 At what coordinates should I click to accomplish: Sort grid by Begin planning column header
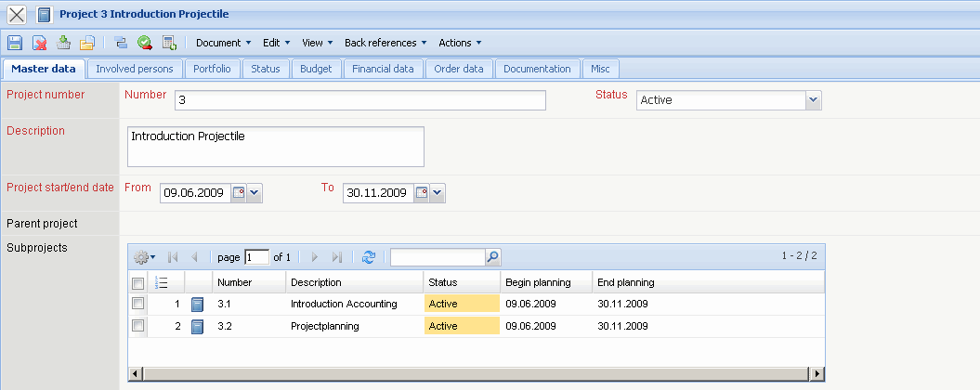click(x=537, y=282)
